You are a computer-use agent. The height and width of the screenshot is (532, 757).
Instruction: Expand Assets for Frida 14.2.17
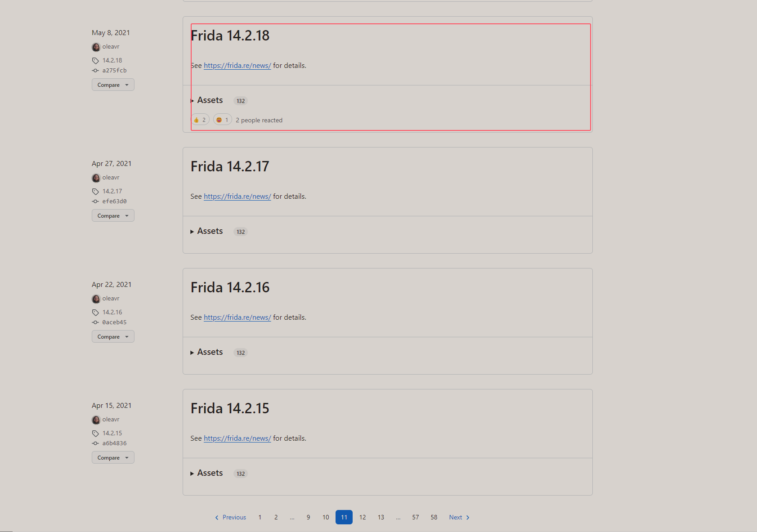click(206, 231)
